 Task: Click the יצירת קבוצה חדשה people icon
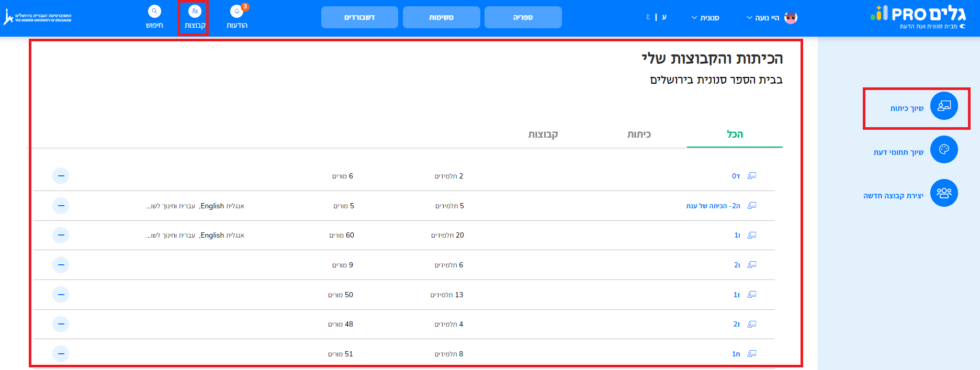[x=944, y=193]
